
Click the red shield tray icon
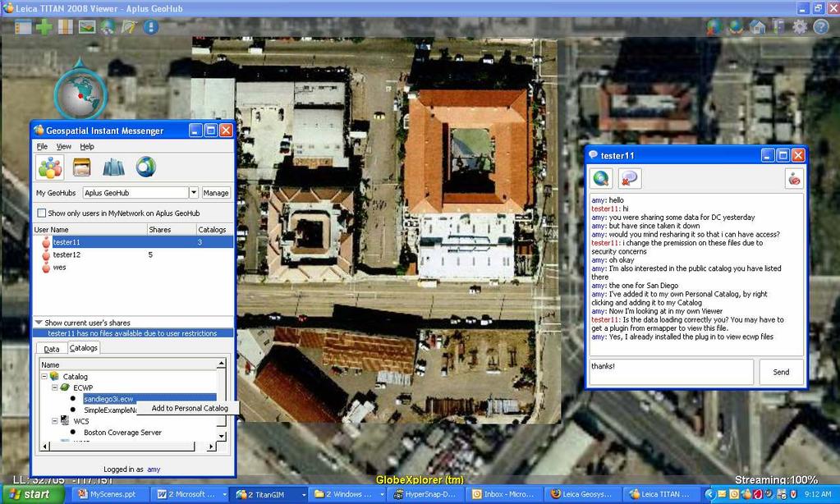793,494
